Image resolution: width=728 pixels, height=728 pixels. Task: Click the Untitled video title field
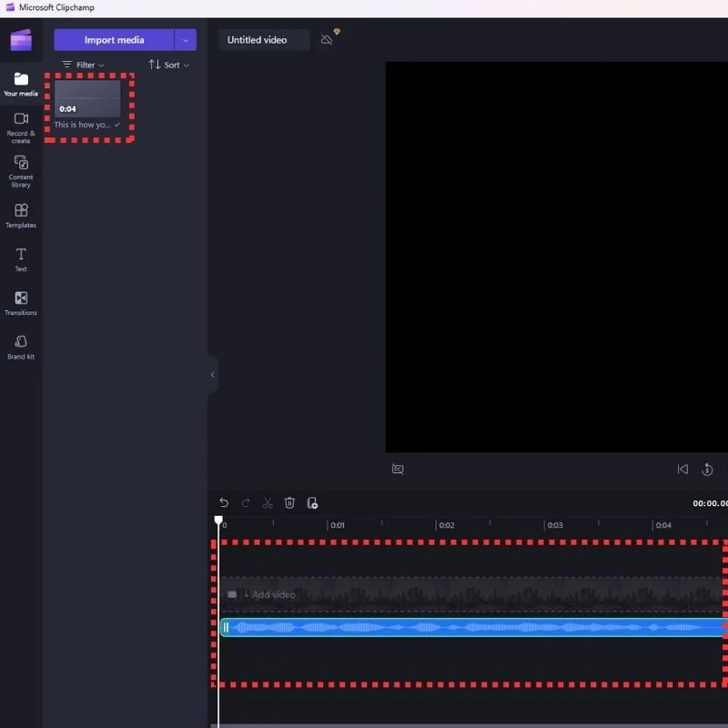[263, 40]
